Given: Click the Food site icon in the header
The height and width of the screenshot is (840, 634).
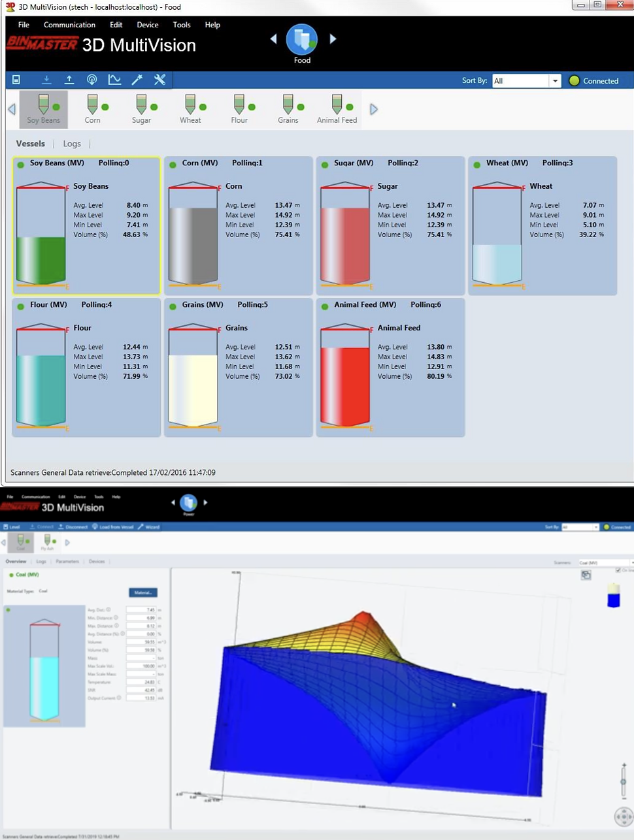Looking at the screenshot, I should pyautogui.click(x=302, y=39).
